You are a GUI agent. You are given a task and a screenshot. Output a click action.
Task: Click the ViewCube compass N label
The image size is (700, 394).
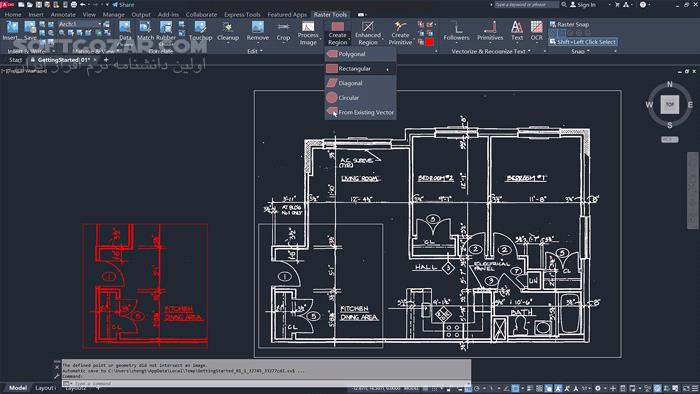pos(670,84)
